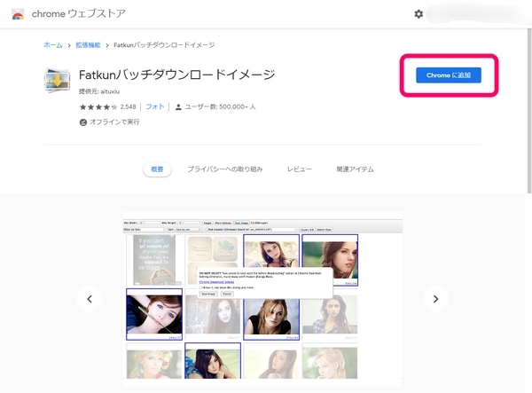
Task: Click the 提供元: aituxiu text
Action: (x=99, y=91)
